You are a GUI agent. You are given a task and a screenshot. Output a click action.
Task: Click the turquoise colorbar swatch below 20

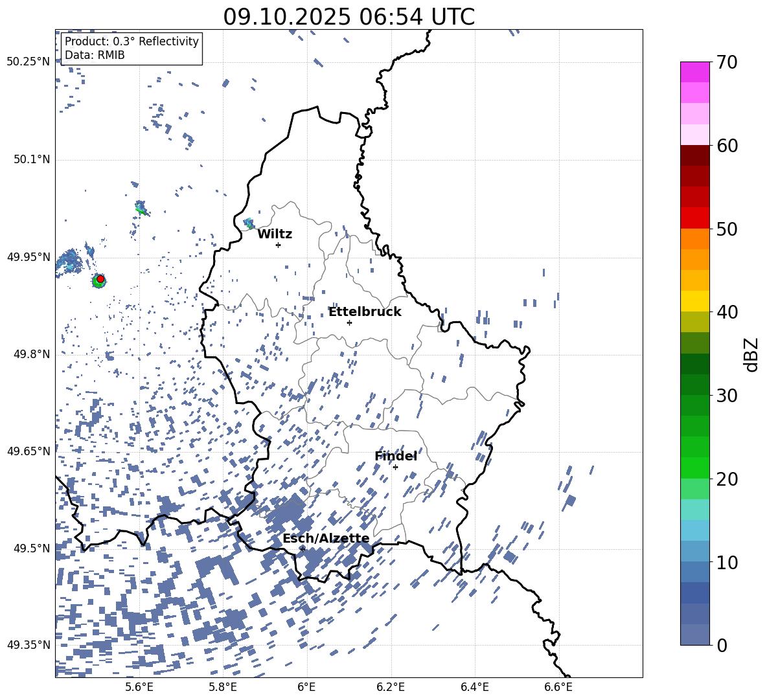click(x=694, y=510)
